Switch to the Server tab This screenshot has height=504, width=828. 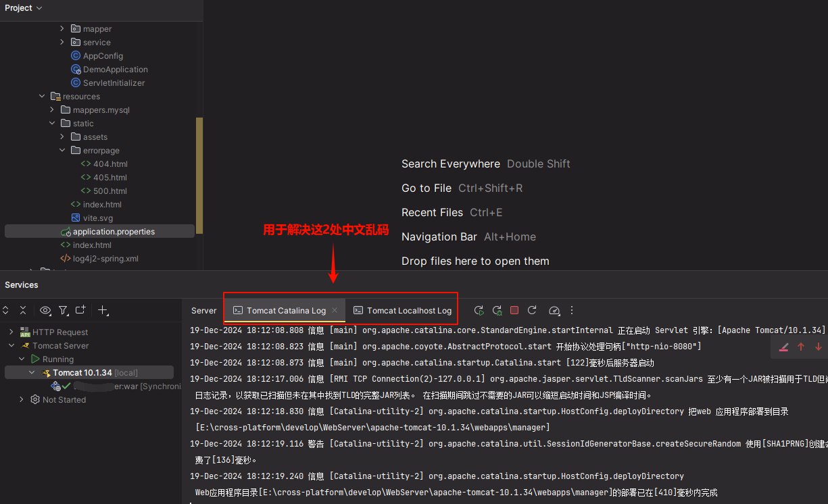(203, 311)
